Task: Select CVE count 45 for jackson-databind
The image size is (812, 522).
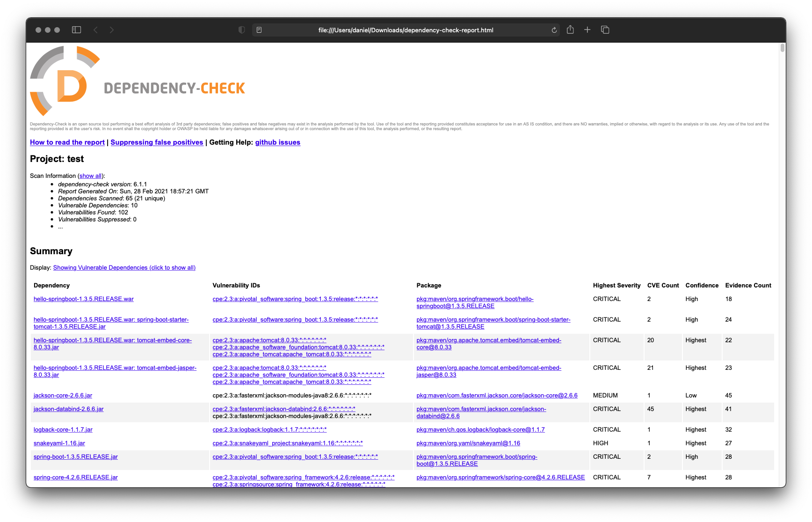Action: 651,409
